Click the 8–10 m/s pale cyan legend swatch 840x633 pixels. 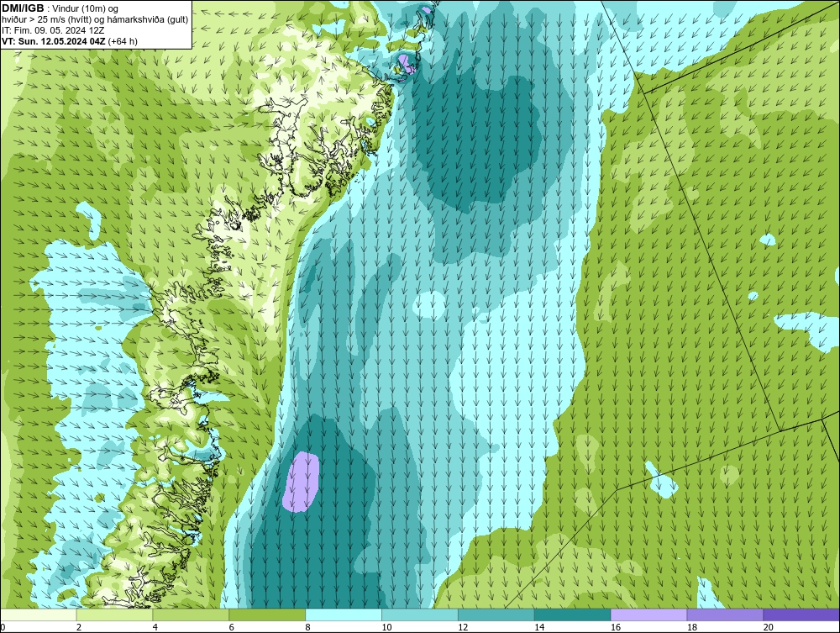click(344, 615)
